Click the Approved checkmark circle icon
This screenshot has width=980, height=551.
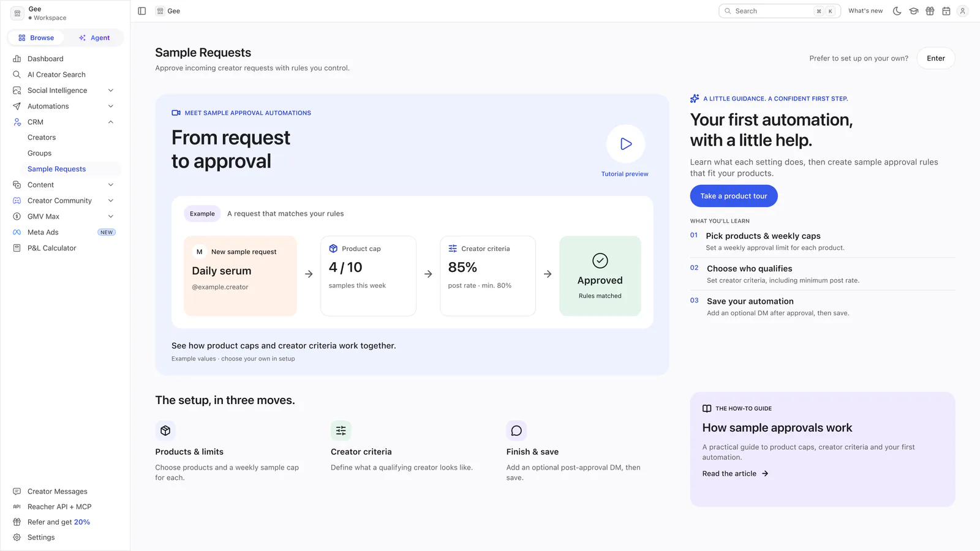point(600,261)
